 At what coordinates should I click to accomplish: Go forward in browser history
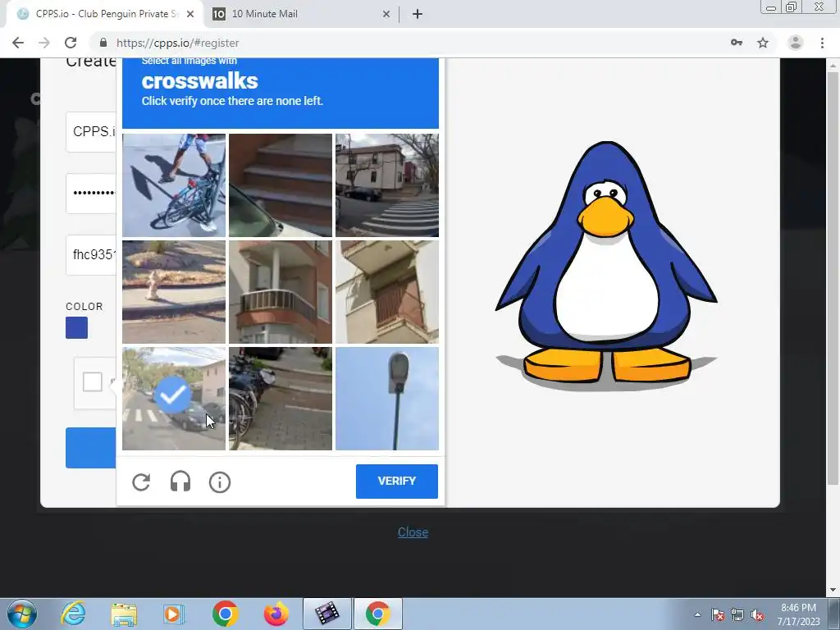coord(44,43)
